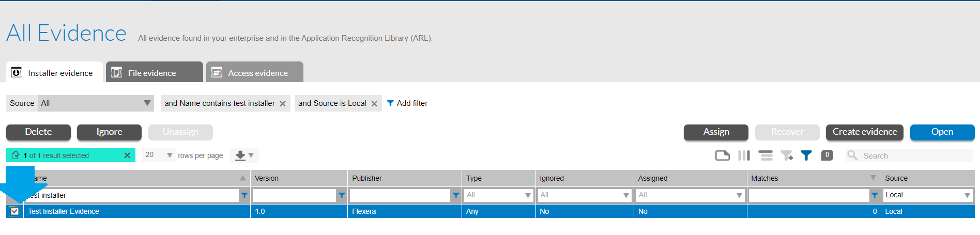Click the Publisher column filter funnel icon

coord(456,195)
